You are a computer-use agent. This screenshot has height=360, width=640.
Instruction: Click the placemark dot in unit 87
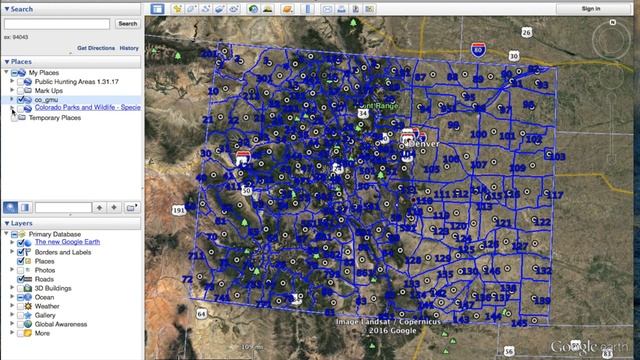[433, 75]
